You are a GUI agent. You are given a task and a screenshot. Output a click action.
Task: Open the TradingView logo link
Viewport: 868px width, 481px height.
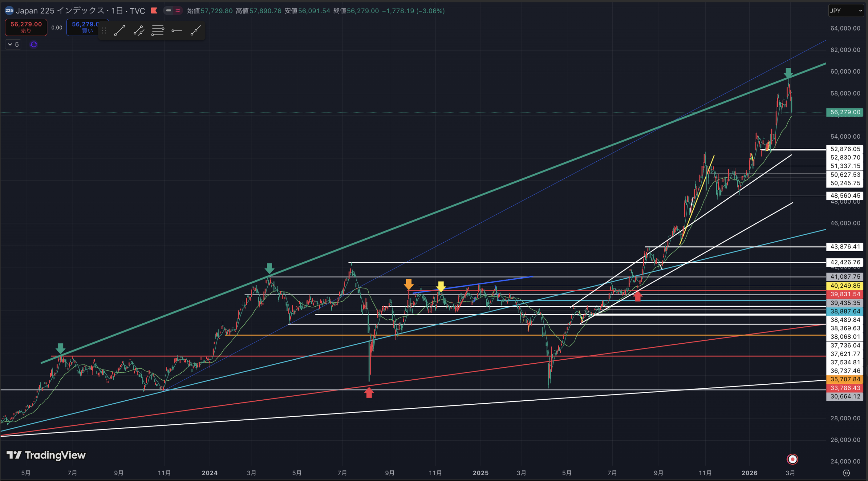tap(46, 455)
